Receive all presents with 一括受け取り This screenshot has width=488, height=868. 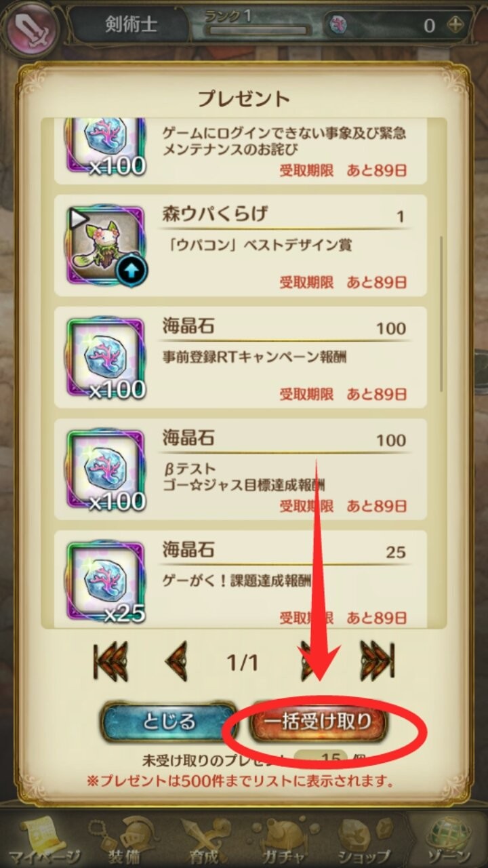(318, 721)
